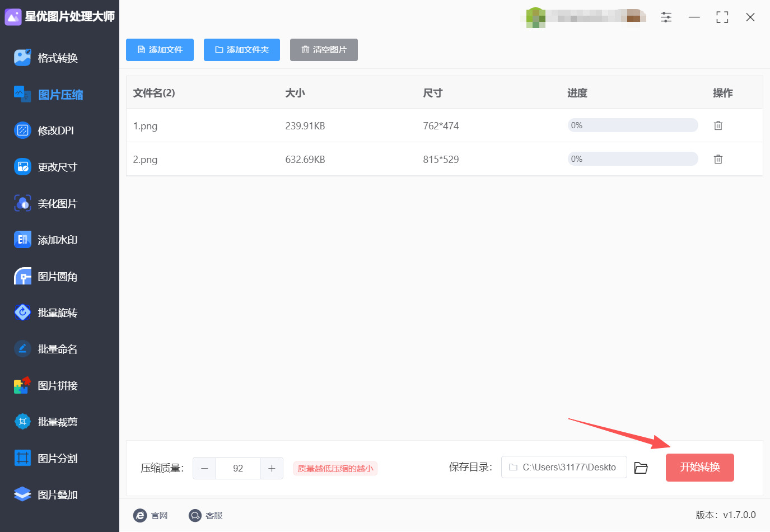The width and height of the screenshot is (770, 532).
Task: Minimize the application window
Action: point(694,17)
